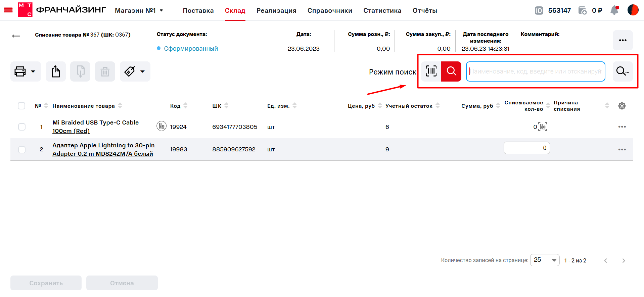
Task: Check the Mi Braided USB row checkbox
Action: pyautogui.click(x=22, y=127)
